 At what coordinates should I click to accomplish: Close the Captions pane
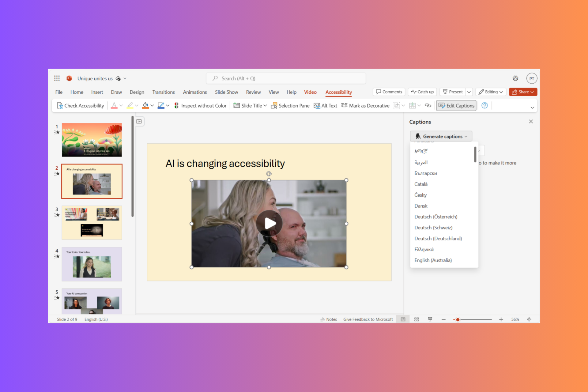pyautogui.click(x=531, y=122)
